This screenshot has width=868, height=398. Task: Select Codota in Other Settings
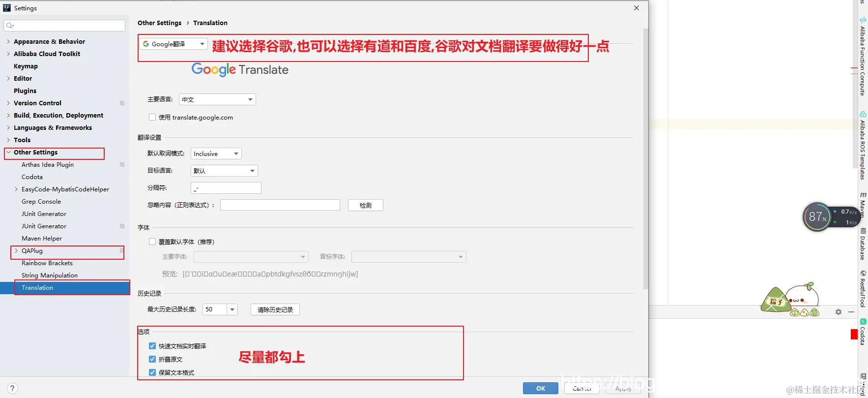click(32, 177)
